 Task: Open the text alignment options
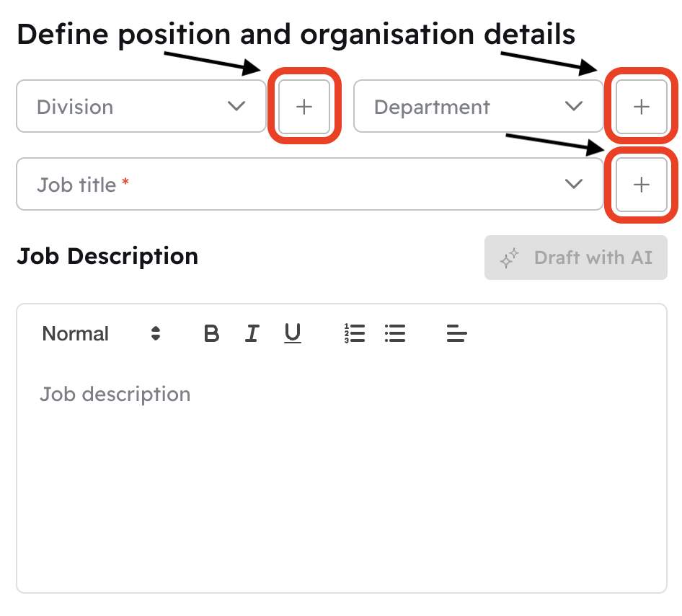coord(457,333)
